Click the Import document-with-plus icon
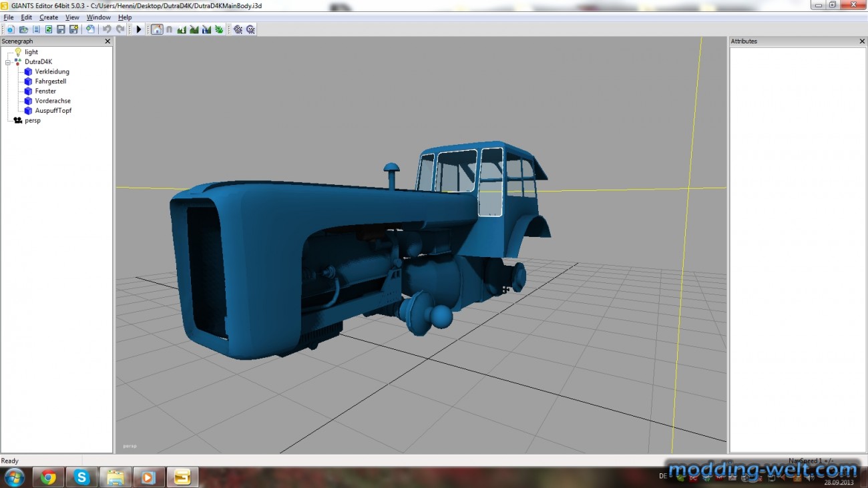Viewport: 868px width, 488px height. (x=89, y=29)
